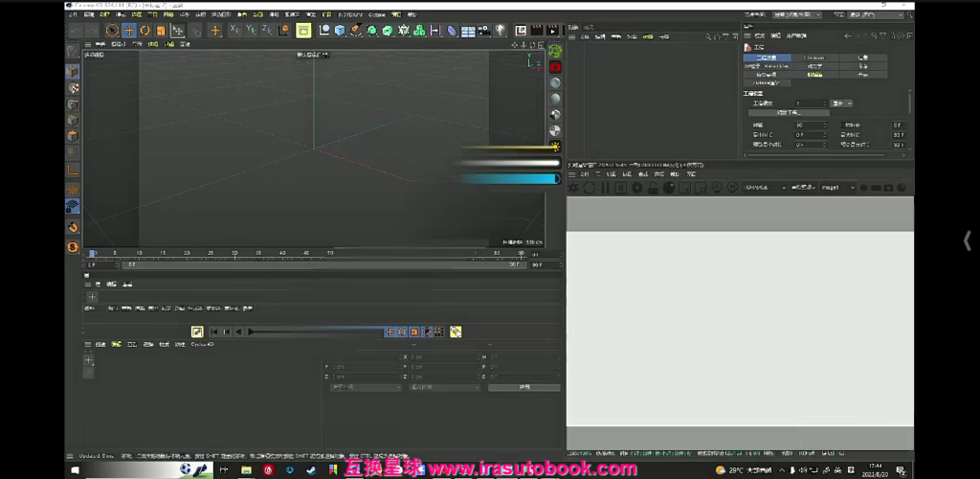Play animation forward

tap(252, 332)
